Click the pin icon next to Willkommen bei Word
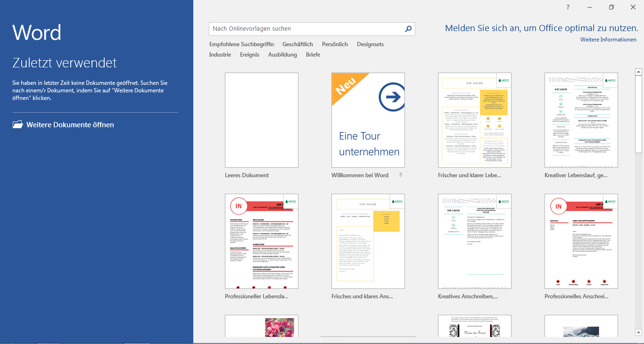644x344 pixels. tap(401, 175)
